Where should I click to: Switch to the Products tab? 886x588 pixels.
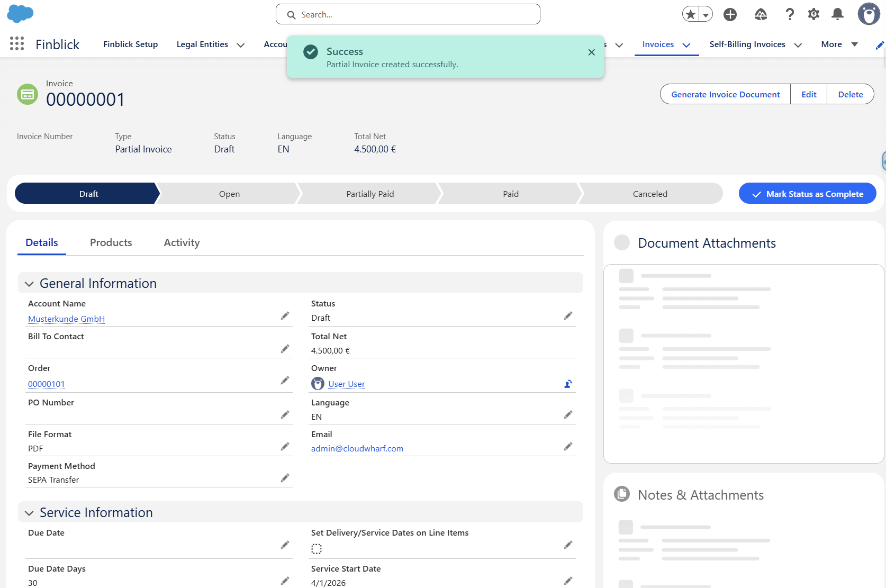point(111,242)
